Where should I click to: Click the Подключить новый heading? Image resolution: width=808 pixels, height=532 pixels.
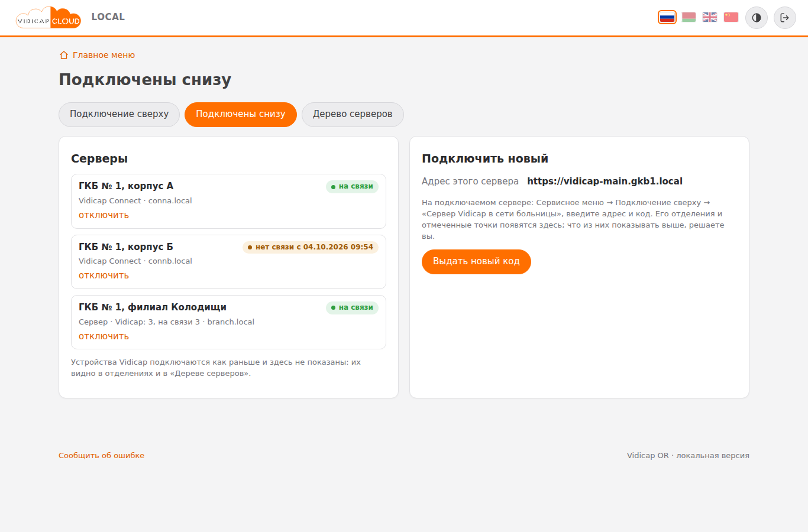[485, 158]
